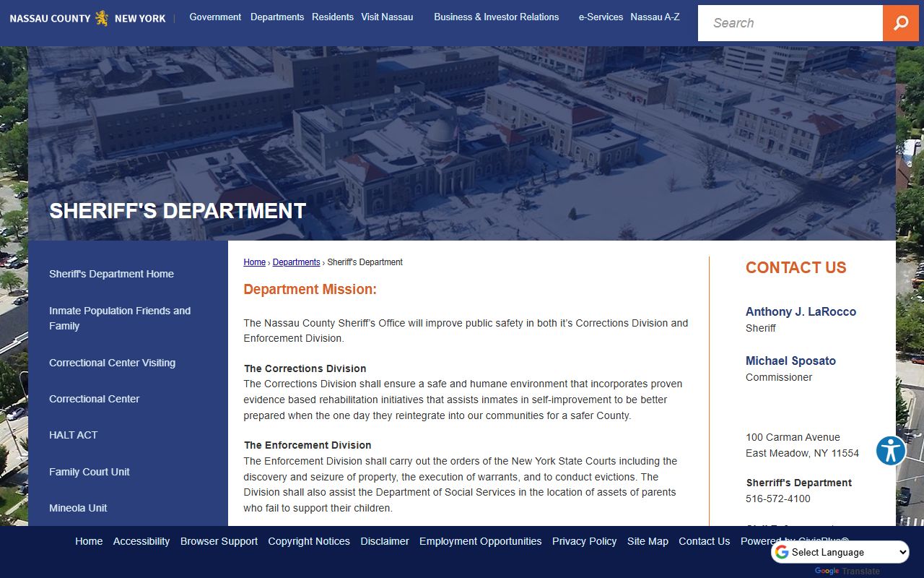924x578 pixels.
Task: Open the HALT ACT sidebar link
Action: point(73,435)
